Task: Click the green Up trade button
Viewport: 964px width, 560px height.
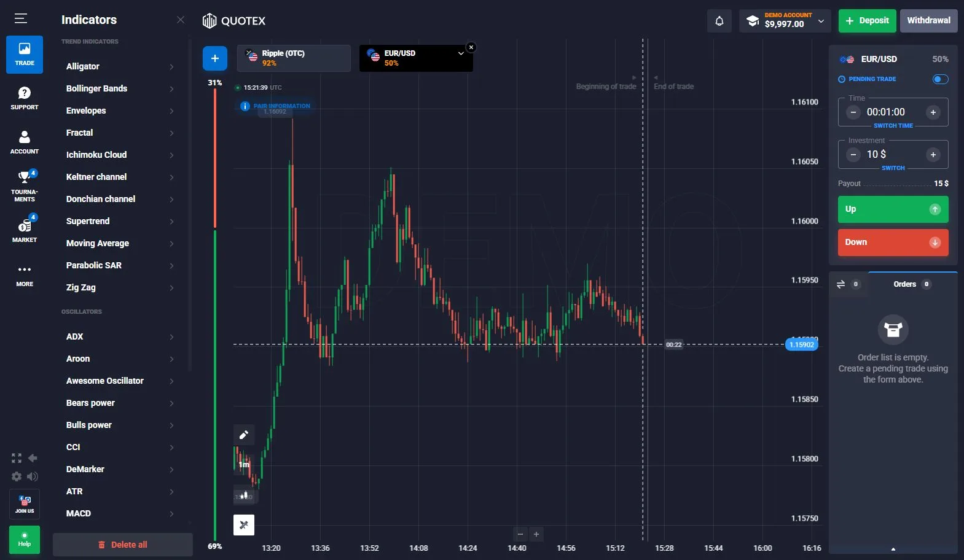Action: pyautogui.click(x=893, y=209)
